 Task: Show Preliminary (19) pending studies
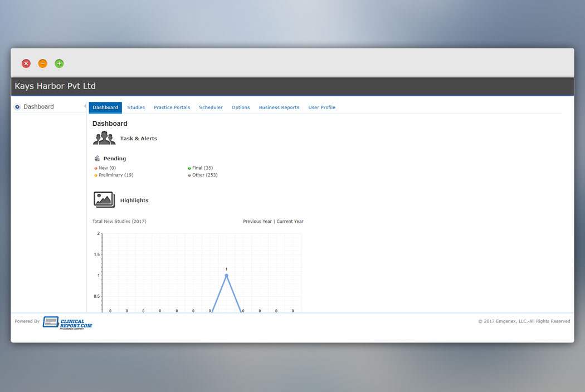116,175
